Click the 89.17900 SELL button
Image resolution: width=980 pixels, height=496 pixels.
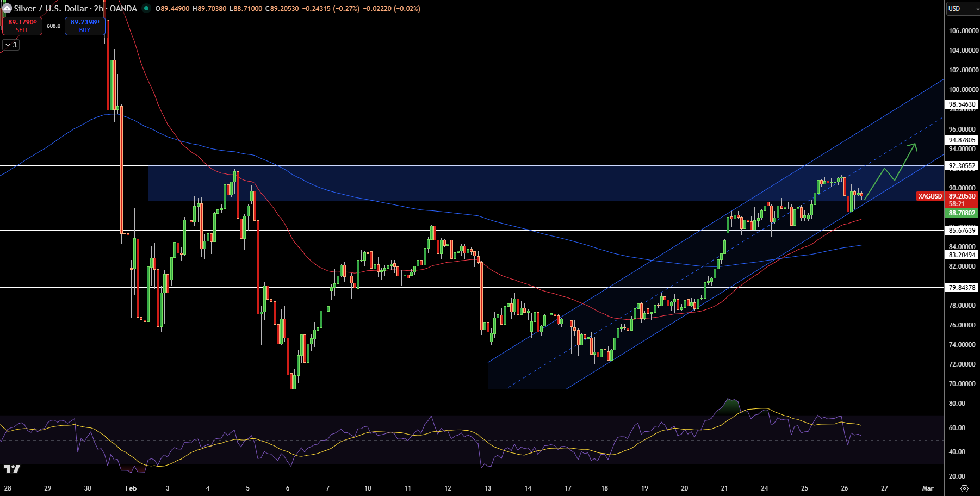pyautogui.click(x=22, y=26)
